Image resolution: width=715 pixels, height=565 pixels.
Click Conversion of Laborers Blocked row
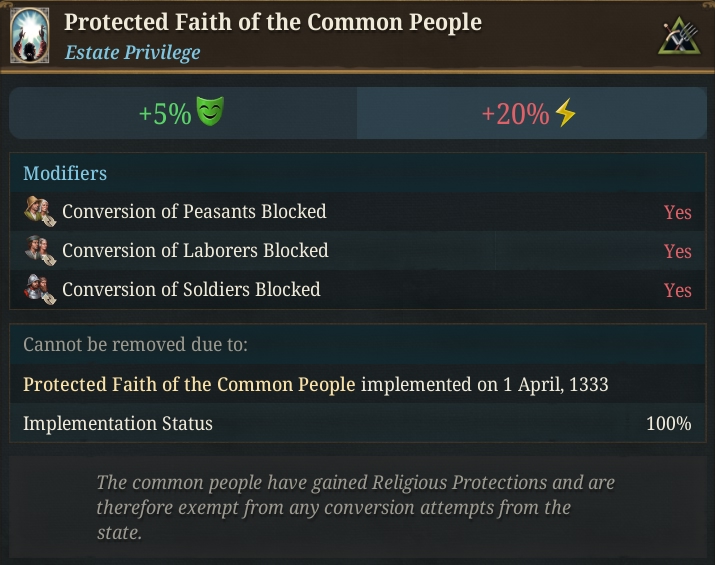(x=358, y=250)
